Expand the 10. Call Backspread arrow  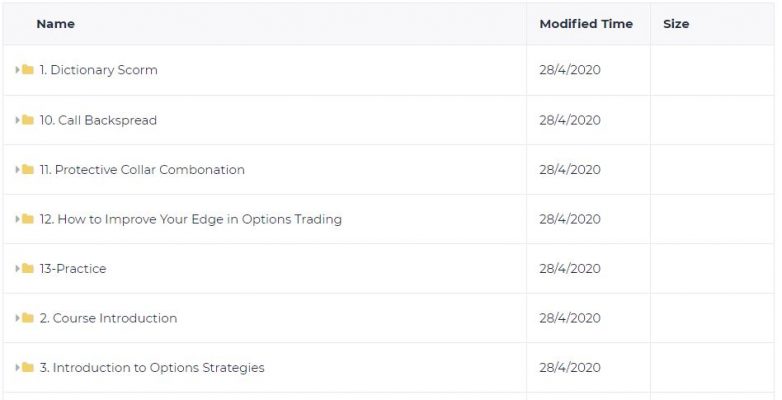point(17,120)
